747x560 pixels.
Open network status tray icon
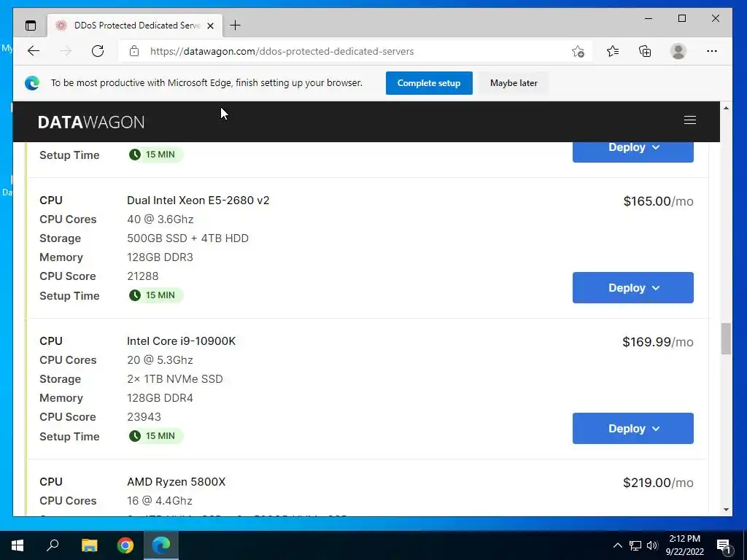point(635,545)
